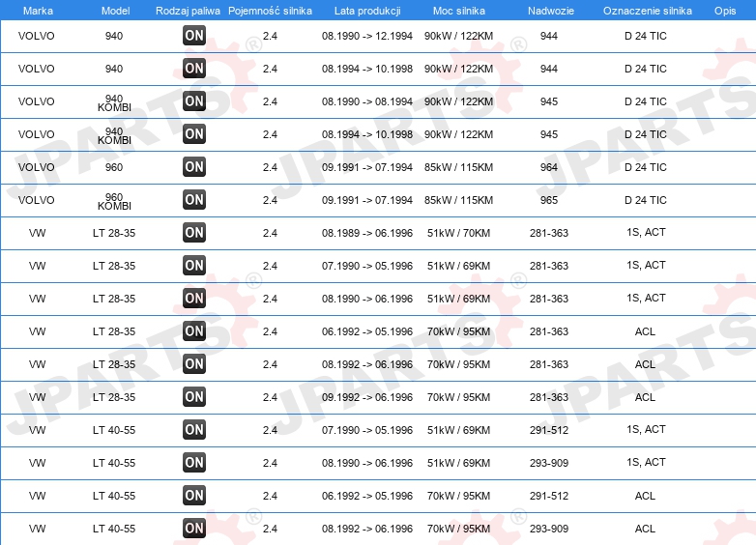Click ON icon in LT 28-35 row dated 08.1992 -> 06.1996
Image resolution: width=756 pixels, height=545 pixels.
click(194, 363)
